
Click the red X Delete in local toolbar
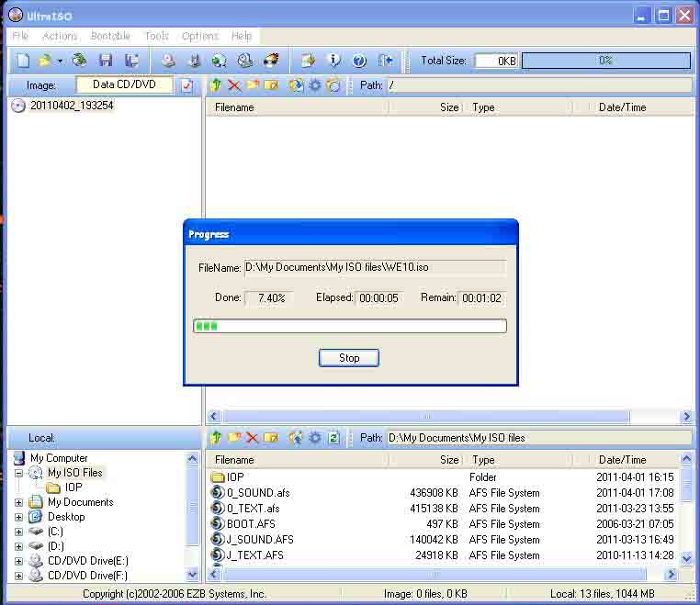253,438
